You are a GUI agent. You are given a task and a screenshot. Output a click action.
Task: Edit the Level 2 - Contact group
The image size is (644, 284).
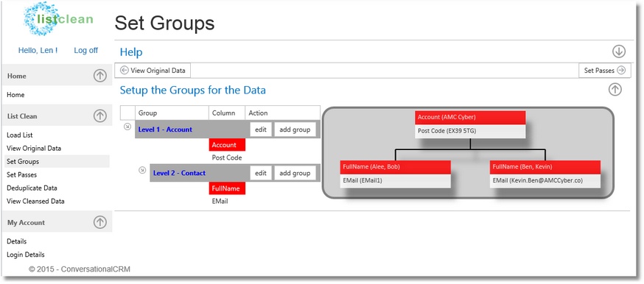click(261, 173)
